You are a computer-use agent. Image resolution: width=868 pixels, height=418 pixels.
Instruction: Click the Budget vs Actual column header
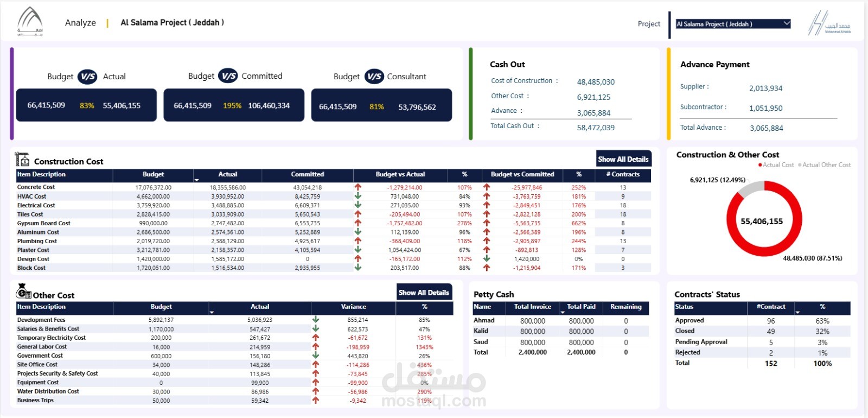(400, 174)
